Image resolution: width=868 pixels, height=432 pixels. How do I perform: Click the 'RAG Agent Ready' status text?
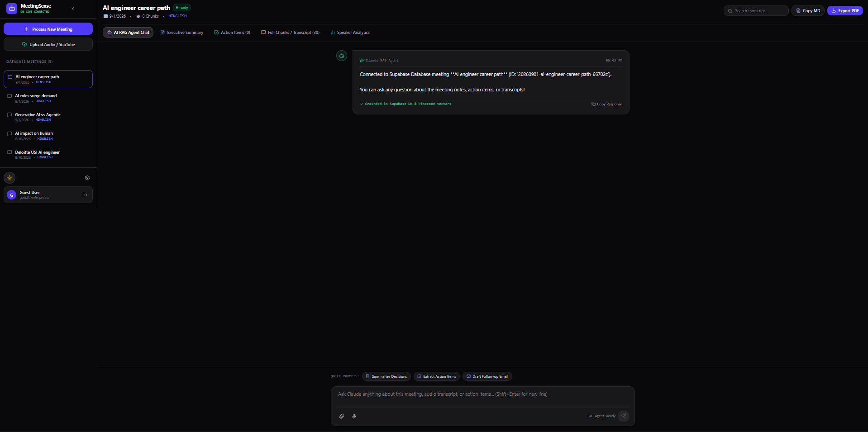[x=601, y=416]
